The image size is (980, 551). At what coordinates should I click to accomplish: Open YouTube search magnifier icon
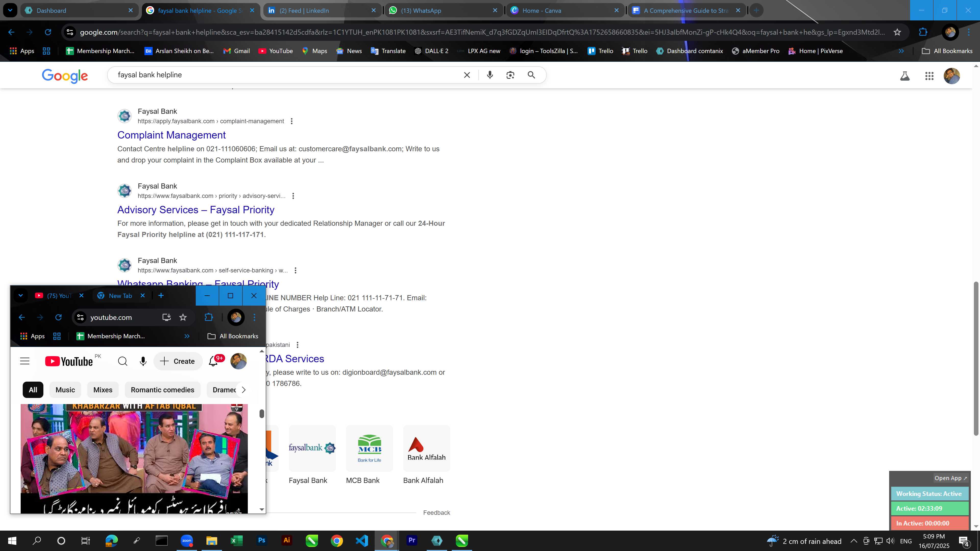122,361
